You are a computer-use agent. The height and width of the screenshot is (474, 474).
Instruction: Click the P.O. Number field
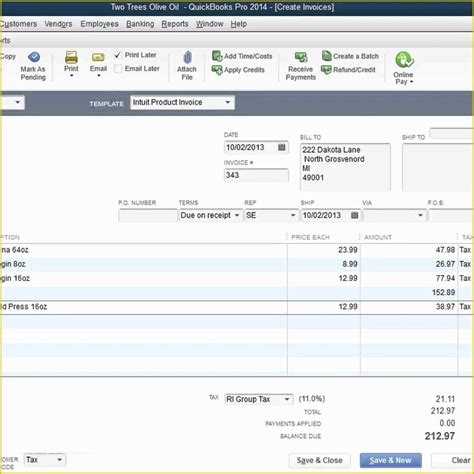pyautogui.click(x=148, y=215)
